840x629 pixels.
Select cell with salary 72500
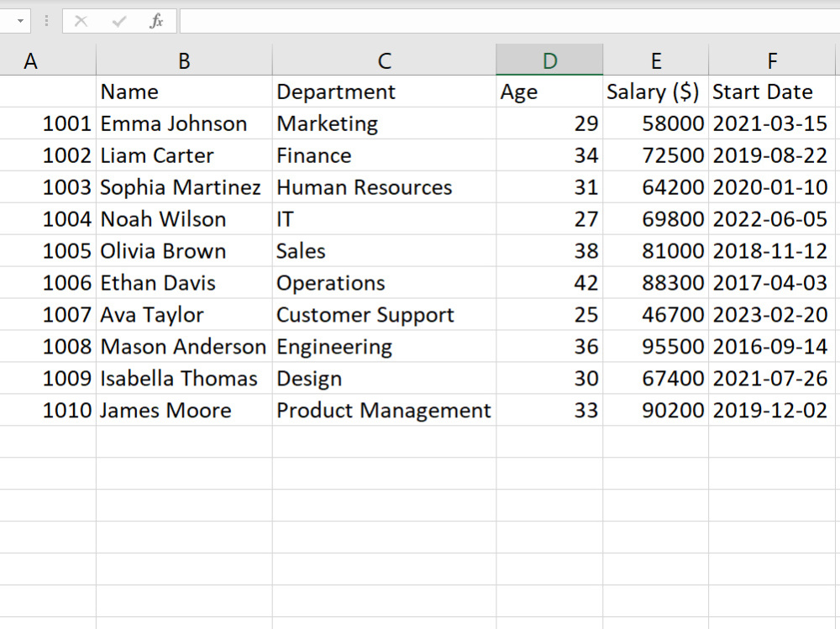[656, 155]
